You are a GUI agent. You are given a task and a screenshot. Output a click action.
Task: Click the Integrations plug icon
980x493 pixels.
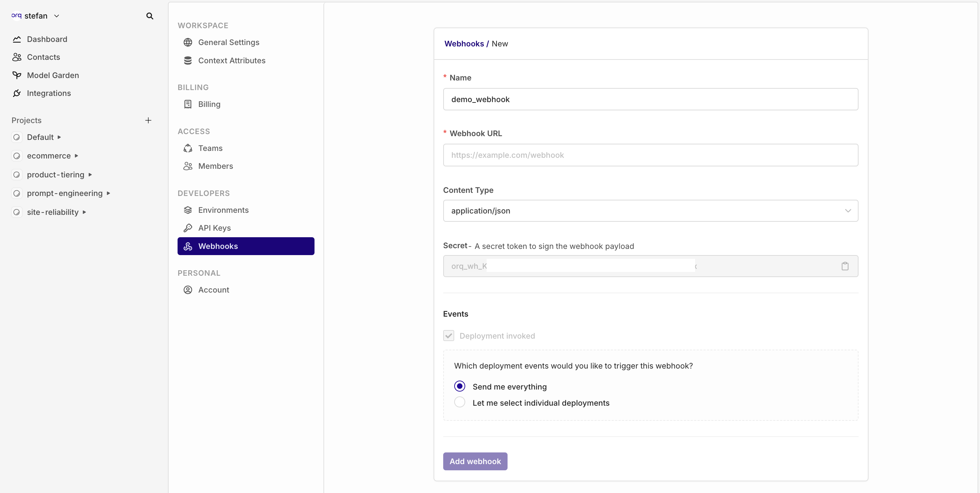pos(17,93)
